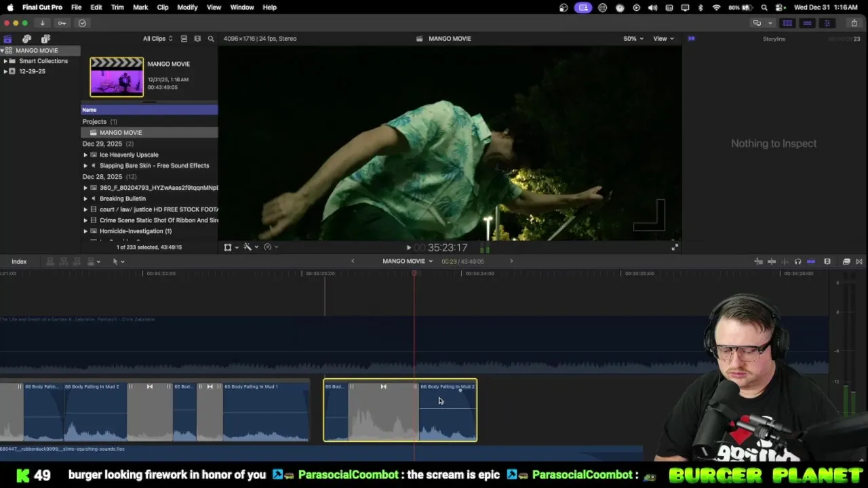
Task: Select the Body Falling In Mud 1 clip
Action: click(267, 411)
